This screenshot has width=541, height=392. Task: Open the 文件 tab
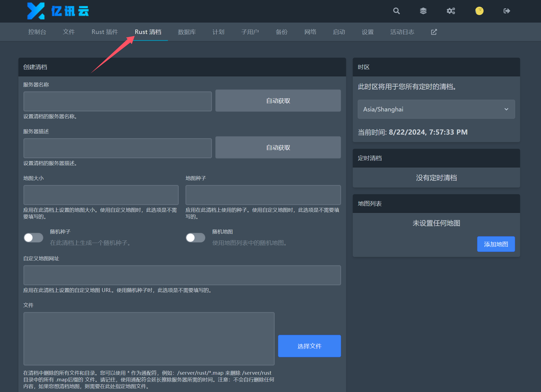point(69,32)
